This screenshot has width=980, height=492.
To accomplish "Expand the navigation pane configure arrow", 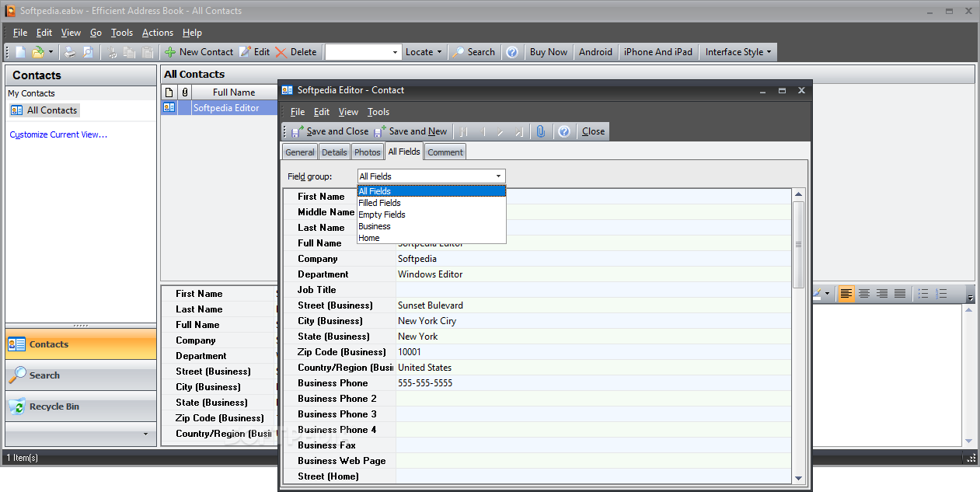I will [x=145, y=434].
